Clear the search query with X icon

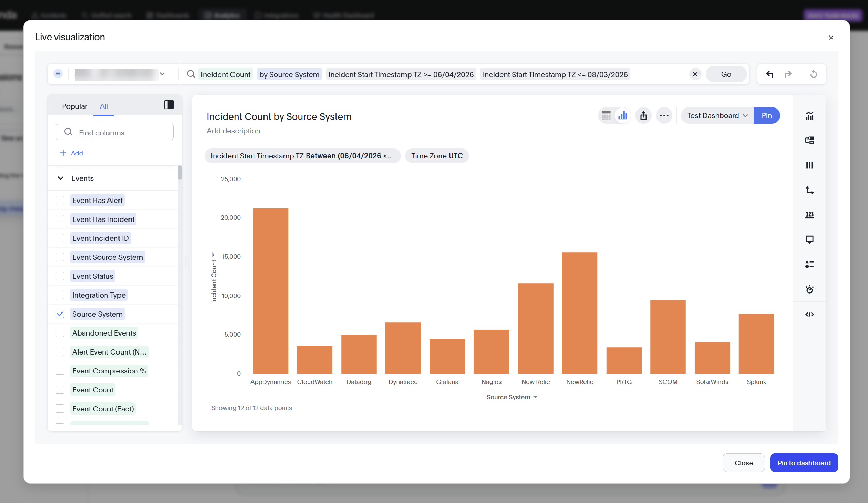pos(695,74)
